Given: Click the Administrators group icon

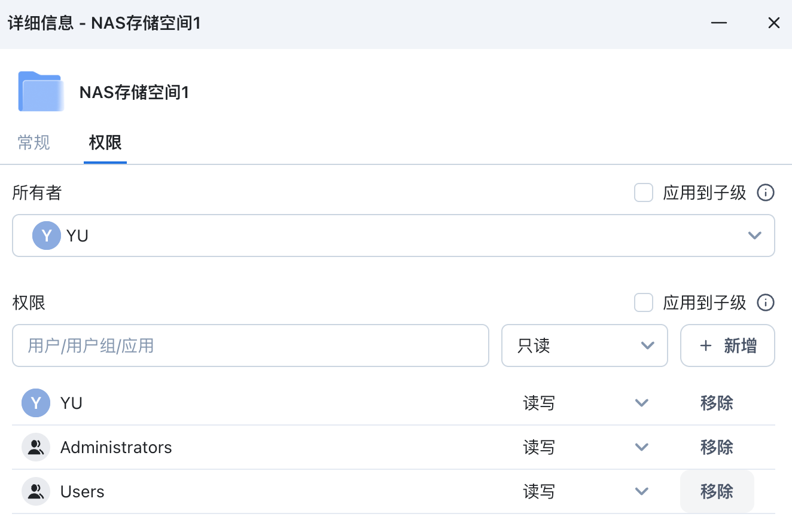Looking at the screenshot, I should 36,447.
